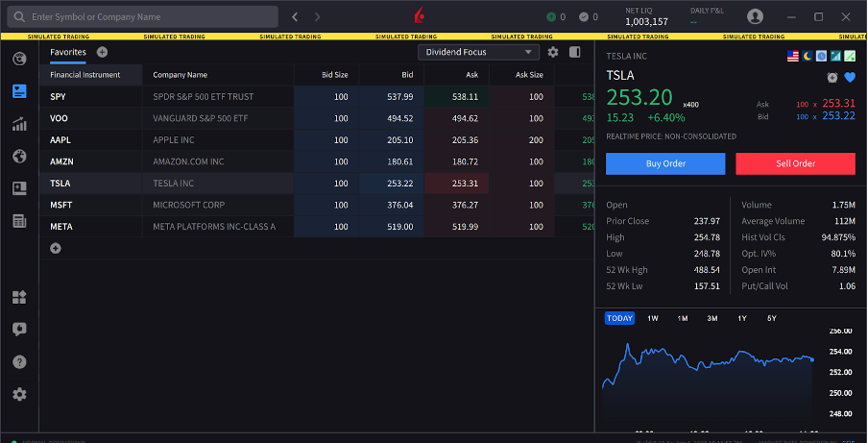The height and width of the screenshot is (443, 868).
Task: Click TSLA ask price 253.31 in table
Action: pyautogui.click(x=456, y=184)
